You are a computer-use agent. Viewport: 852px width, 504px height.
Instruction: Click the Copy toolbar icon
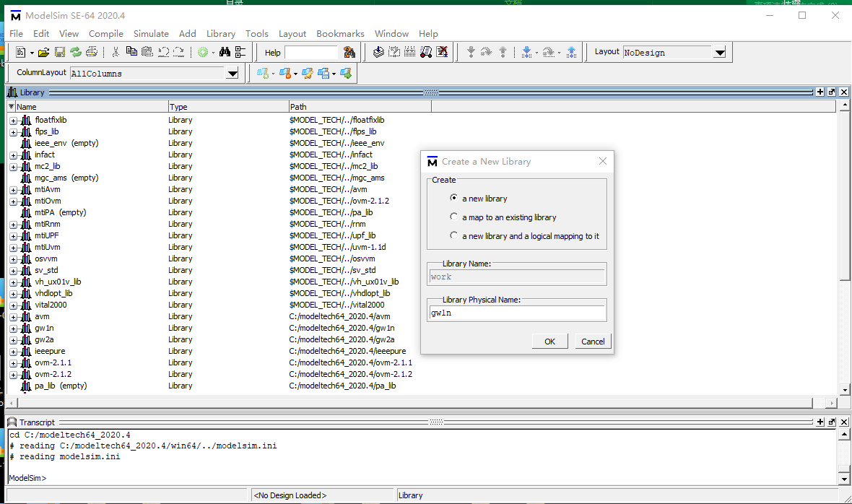pos(131,52)
